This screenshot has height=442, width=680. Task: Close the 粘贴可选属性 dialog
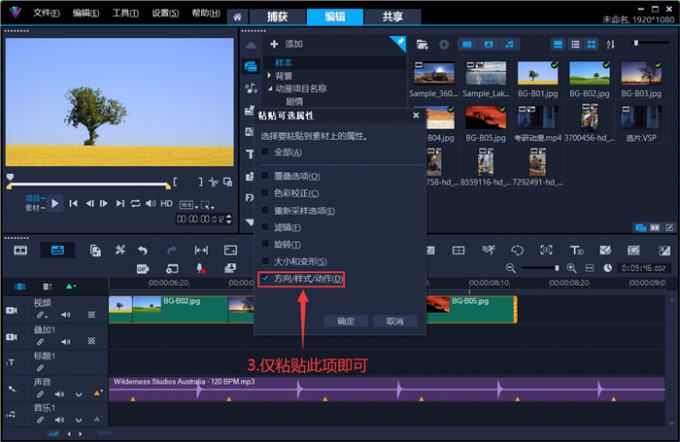pos(416,115)
